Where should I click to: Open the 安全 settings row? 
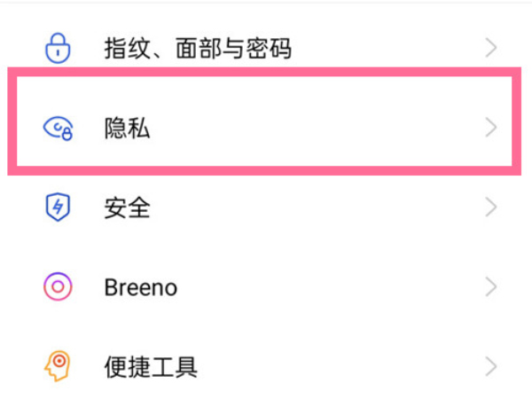point(266,208)
